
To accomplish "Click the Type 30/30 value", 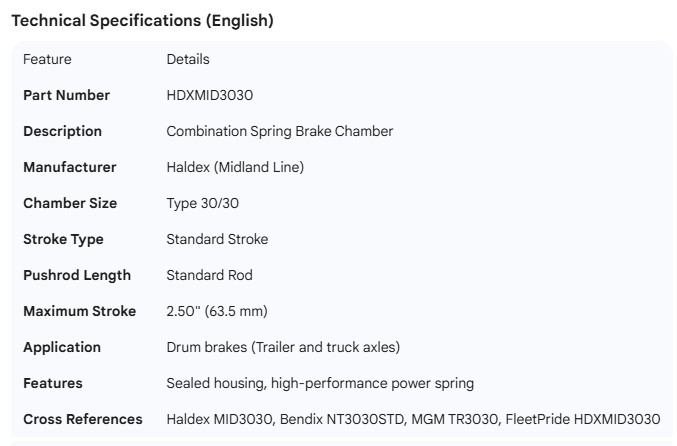I will click(202, 203).
